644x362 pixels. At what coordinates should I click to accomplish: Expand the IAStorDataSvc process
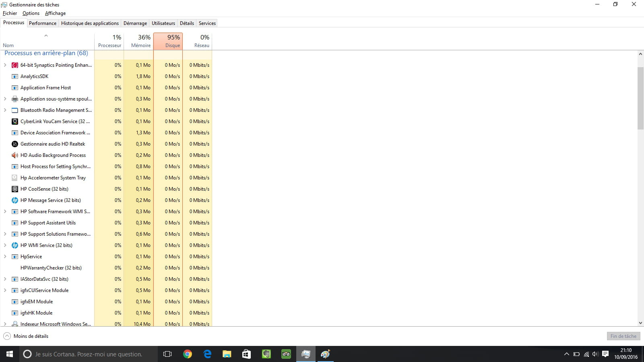point(5,279)
